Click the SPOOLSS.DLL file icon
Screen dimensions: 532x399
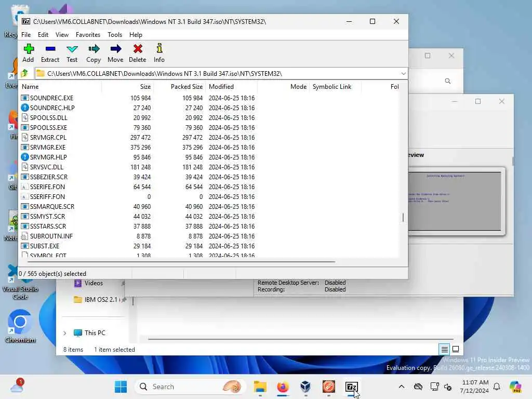coord(24,118)
